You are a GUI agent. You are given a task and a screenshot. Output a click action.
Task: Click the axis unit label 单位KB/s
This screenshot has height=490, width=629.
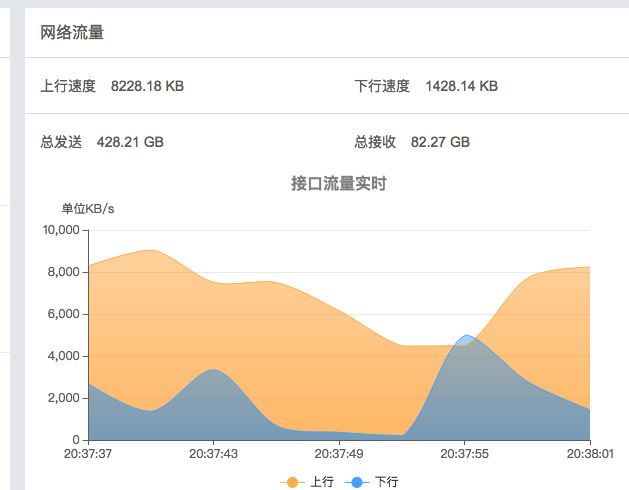88,209
